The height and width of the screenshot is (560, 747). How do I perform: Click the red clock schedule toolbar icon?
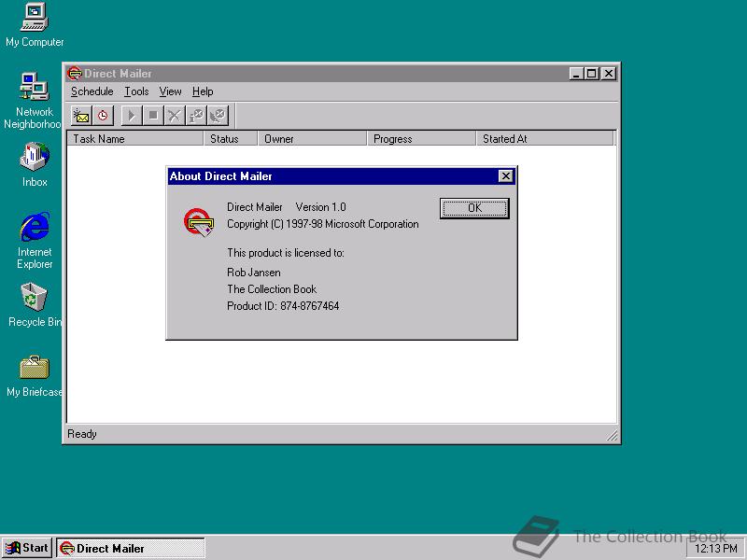[103, 116]
